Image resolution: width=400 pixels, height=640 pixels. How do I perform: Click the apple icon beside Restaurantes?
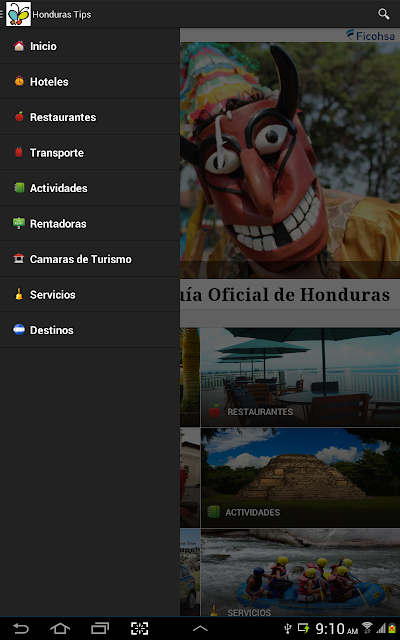(19, 117)
